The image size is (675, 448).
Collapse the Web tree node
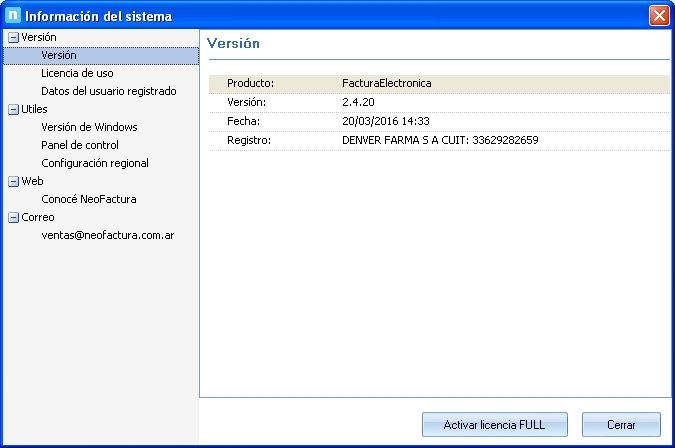(13, 181)
